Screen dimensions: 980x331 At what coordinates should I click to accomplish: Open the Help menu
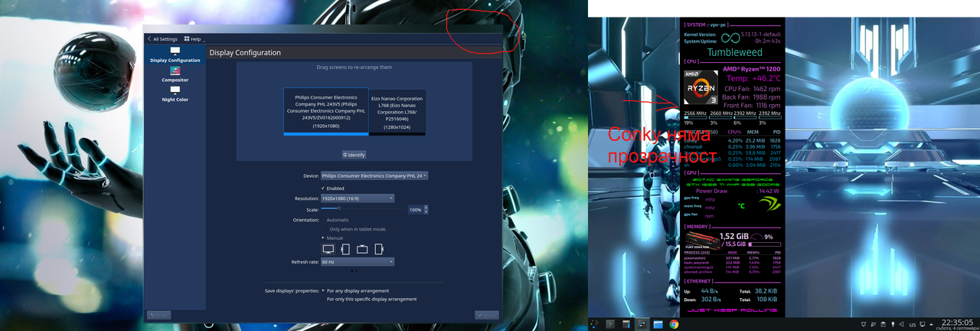194,39
